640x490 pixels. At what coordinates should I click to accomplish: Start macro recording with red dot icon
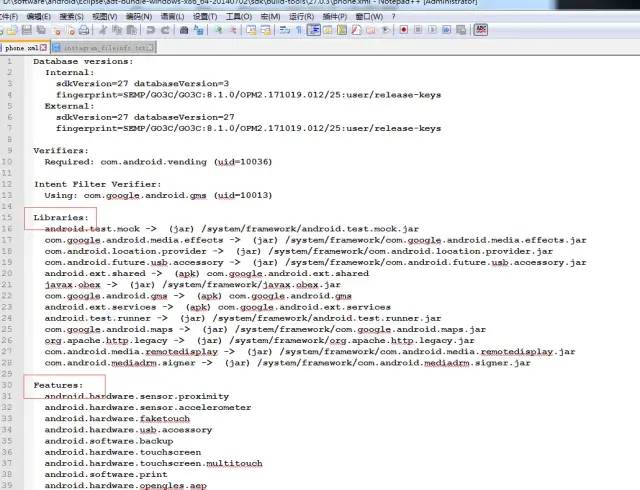[404, 30]
